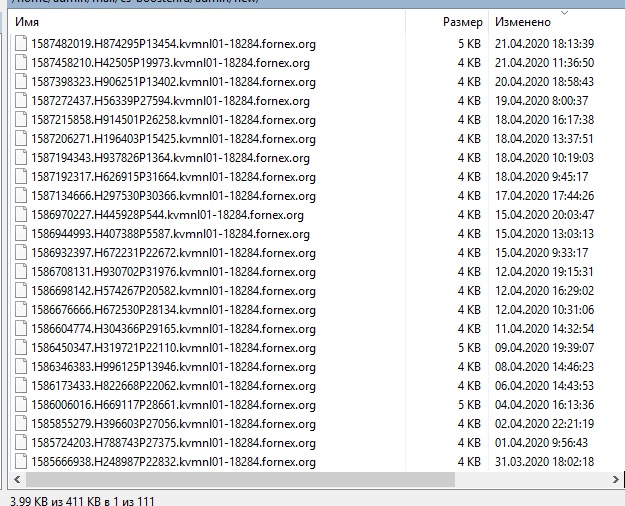
Task: Select file 1585666938.H248987P22832.kvmnl01-18284.fornex.org
Action: (173, 462)
